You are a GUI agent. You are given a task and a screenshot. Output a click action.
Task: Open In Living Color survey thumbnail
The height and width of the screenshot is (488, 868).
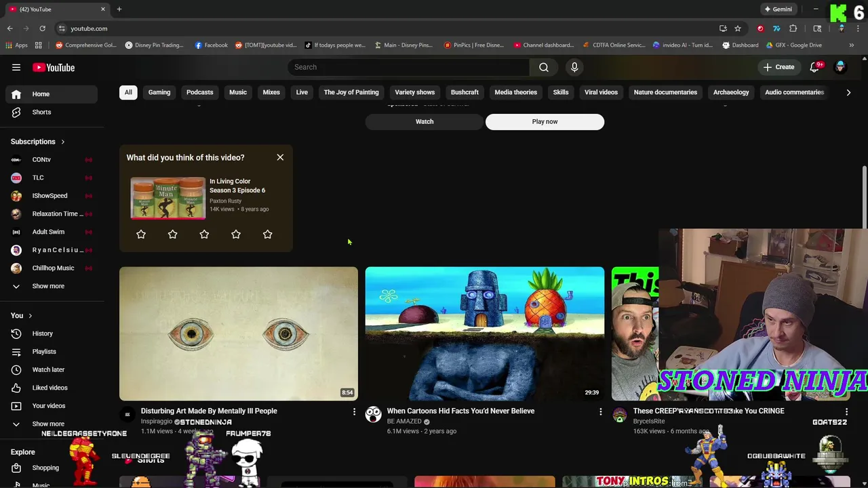[167, 198]
